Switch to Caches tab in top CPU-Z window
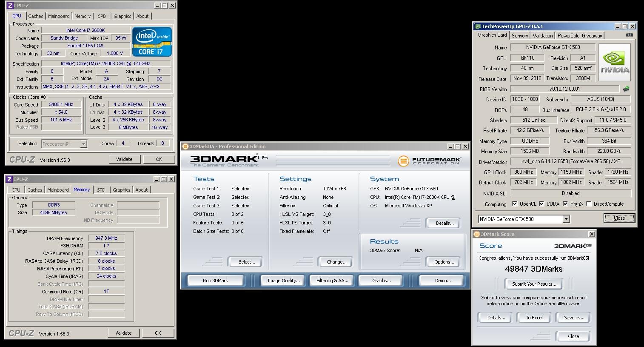 click(x=36, y=16)
